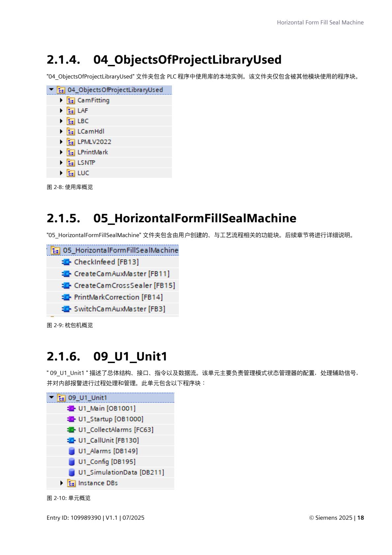
Task: Click the PrintMarkCorrection FB14 block icon
Action: pos(66,297)
